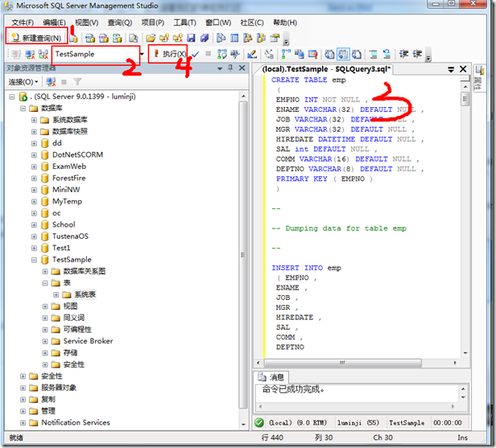Toggle SQLCMD Mode
Image resolution: width=496 pixels, height=448 pixels.
tap(313, 55)
